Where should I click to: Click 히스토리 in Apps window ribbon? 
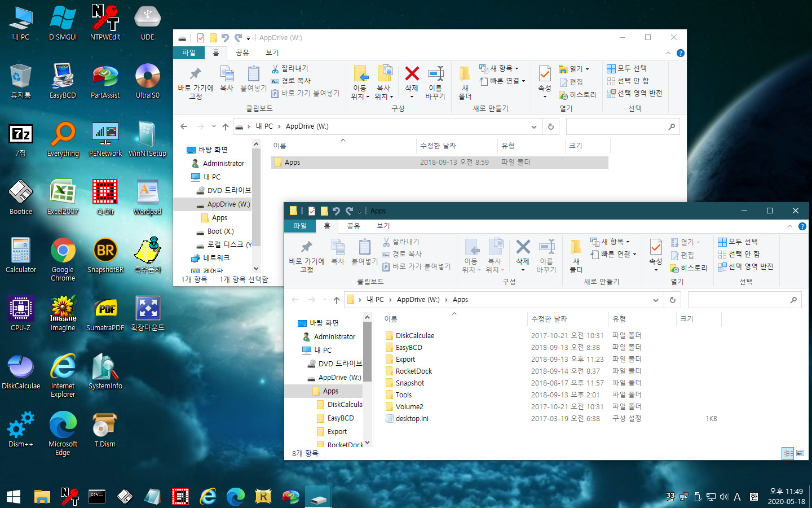click(x=689, y=268)
